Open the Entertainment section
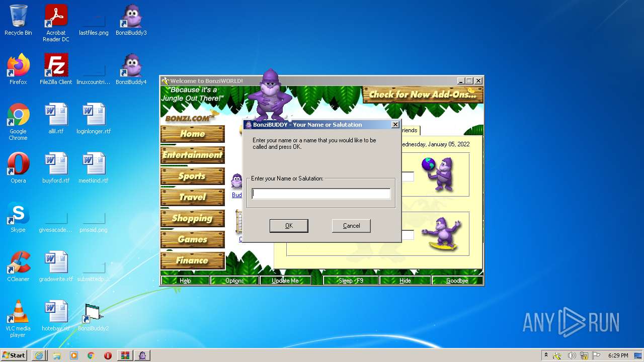This screenshot has height=362, width=644. tap(192, 155)
